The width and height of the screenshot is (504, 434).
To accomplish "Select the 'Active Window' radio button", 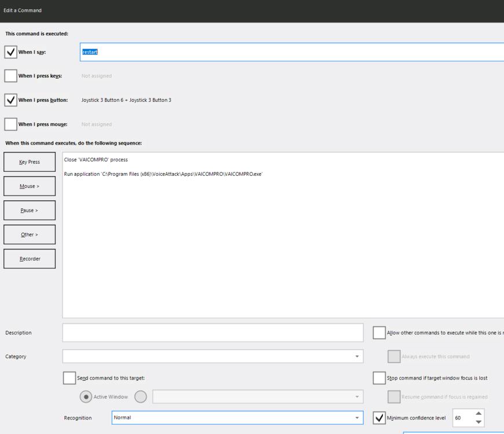I will pyautogui.click(x=86, y=397).
